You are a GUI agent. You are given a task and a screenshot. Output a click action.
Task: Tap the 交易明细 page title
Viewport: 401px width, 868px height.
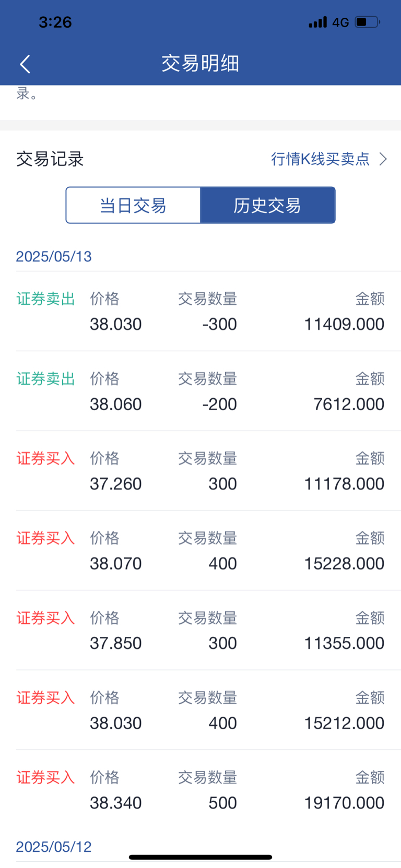[200, 64]
